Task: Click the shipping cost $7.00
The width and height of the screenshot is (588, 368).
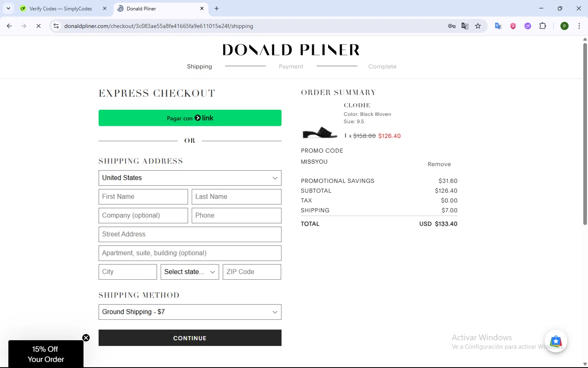Action: pos(449,210)
